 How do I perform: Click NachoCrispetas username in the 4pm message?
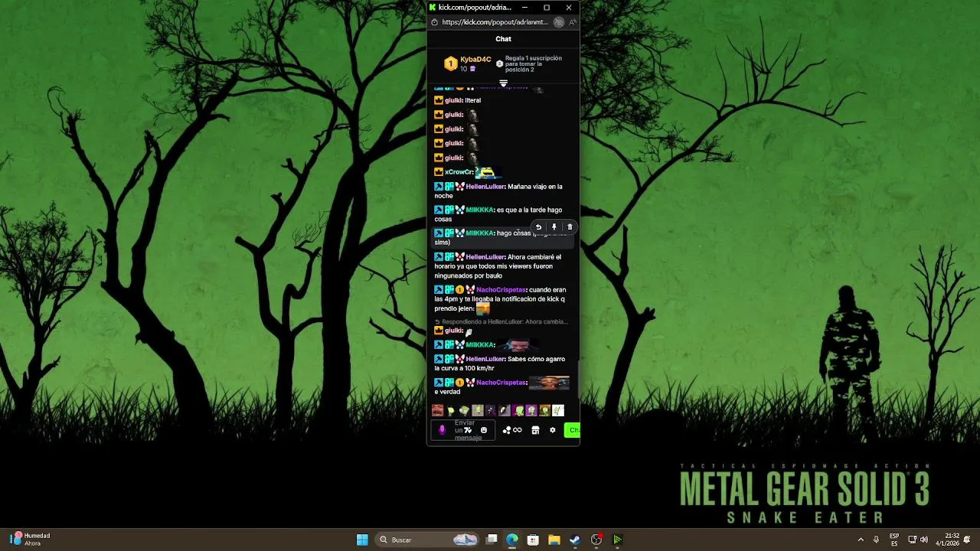click(x=501, y=290)
